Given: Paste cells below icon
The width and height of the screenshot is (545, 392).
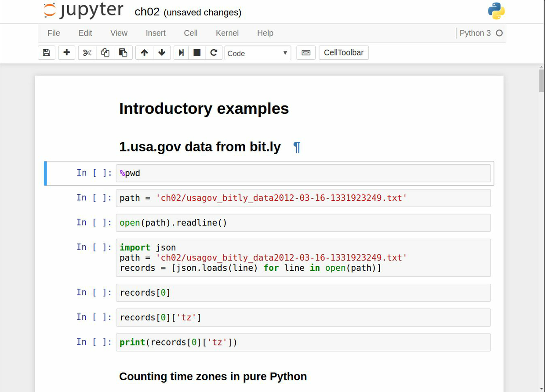Looking at the screenshot, I should [x=123, y=53].
